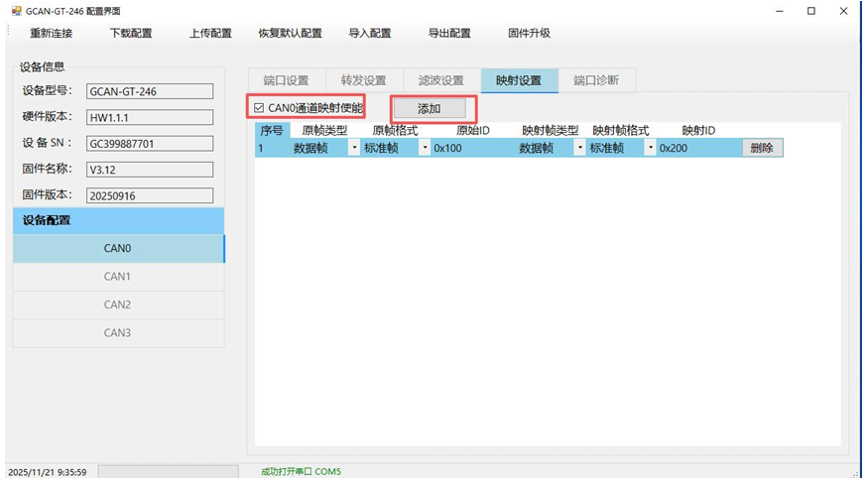The image size is (868, 481).
Task: Click the status bar progress bar
Action: [169, 472]
